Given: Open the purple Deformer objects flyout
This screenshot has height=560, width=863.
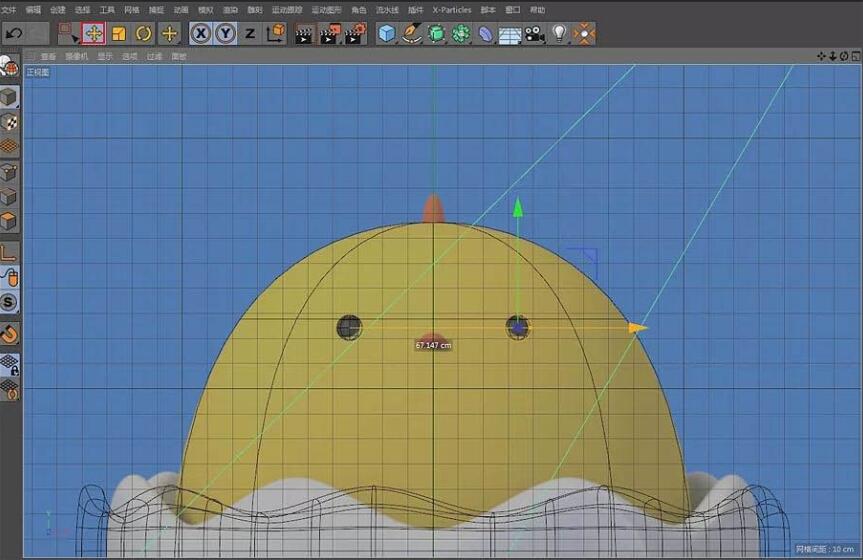Looking at the screenshot, I should point(485,34).
